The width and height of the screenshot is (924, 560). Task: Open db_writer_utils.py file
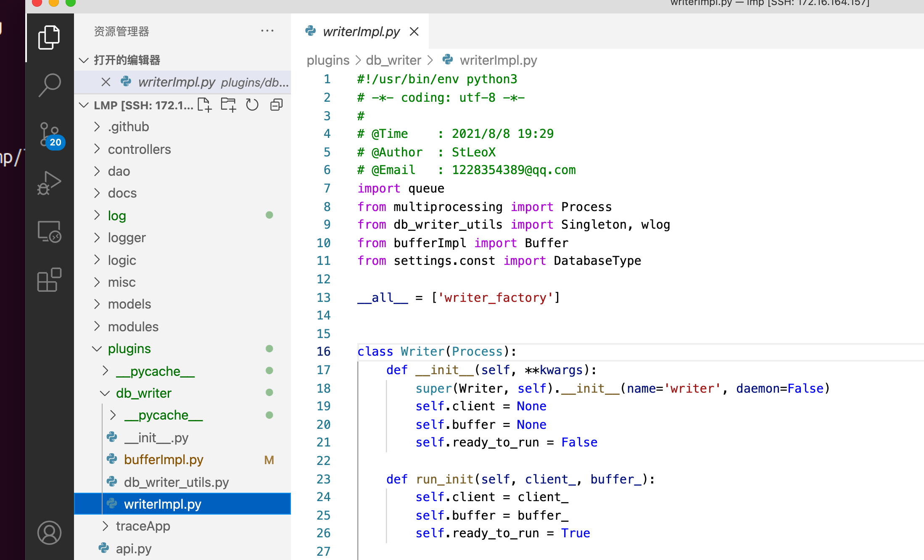tap(176, 482)
